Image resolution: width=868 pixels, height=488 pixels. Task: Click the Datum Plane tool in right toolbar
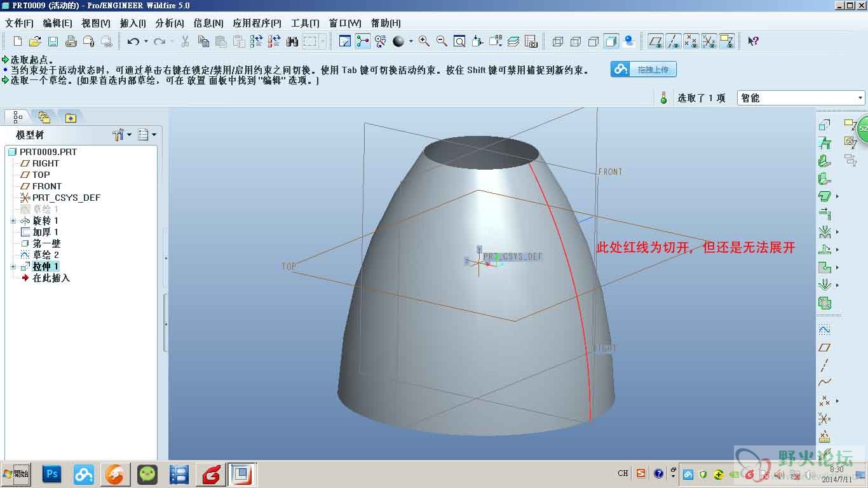point(824,348)
